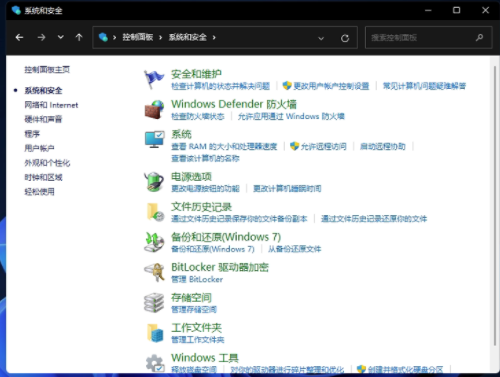This screenshot has width=500, height=377.
Task: Expand the address bar history dropdown
Action: 321,38
